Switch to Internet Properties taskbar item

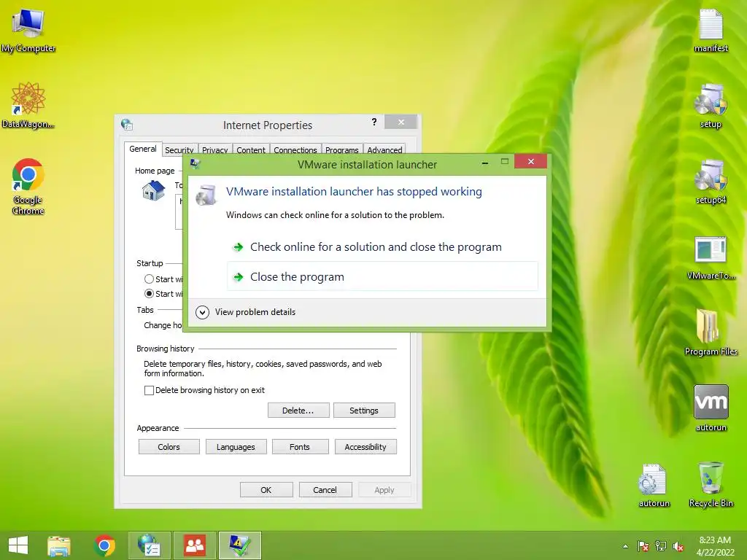149,545
